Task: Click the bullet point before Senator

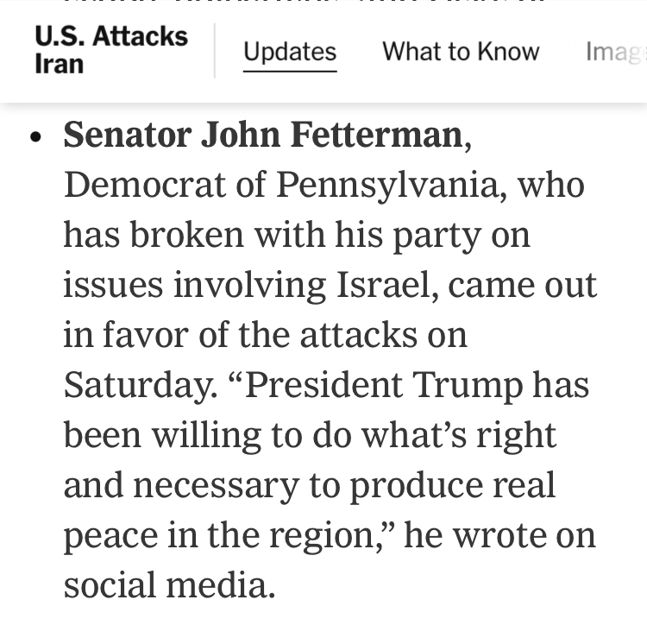Action: point(35,138)
